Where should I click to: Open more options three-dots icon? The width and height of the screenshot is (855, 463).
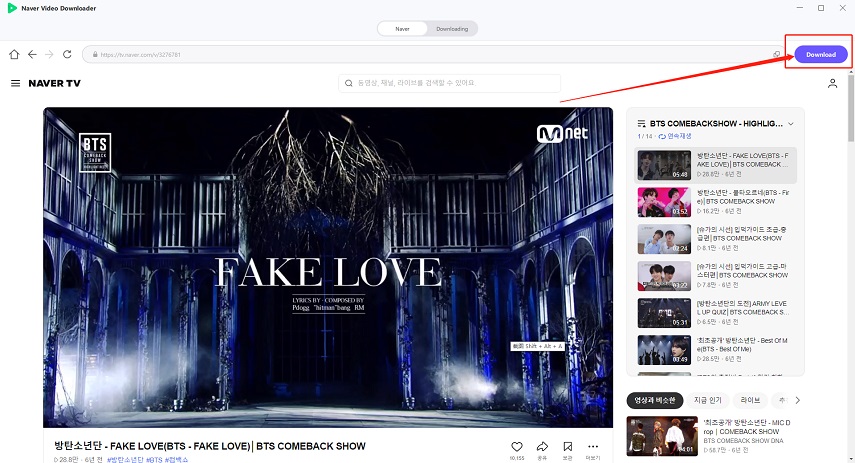(593, 446)
